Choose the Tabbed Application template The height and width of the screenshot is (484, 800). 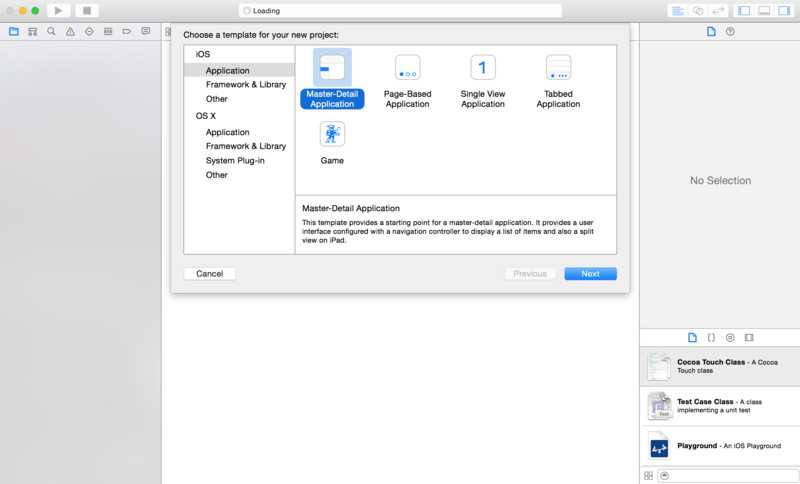(558, 82)
